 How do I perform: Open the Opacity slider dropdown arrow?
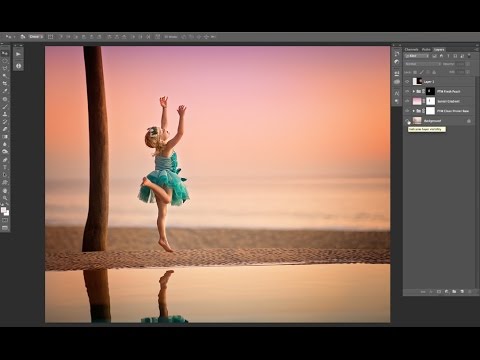468,64
